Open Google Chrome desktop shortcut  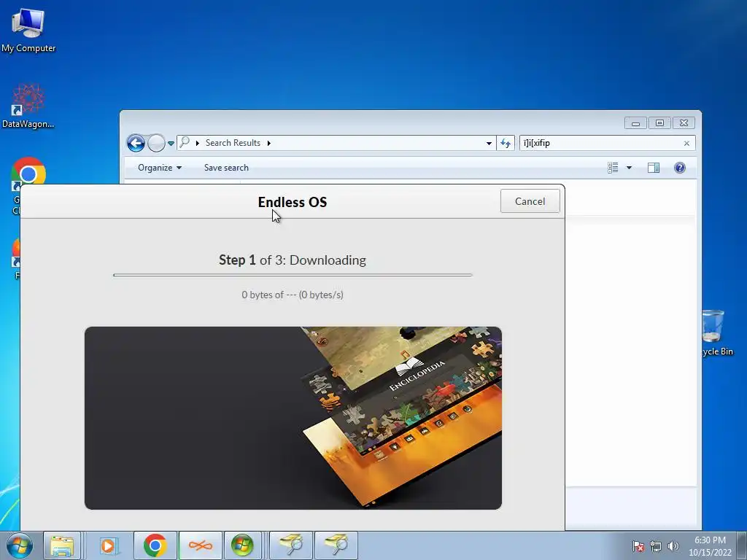coord(28,174)
